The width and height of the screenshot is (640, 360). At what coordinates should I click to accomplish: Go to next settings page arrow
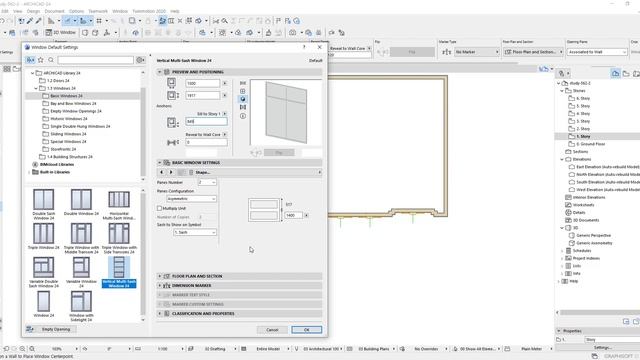point(171,172)
